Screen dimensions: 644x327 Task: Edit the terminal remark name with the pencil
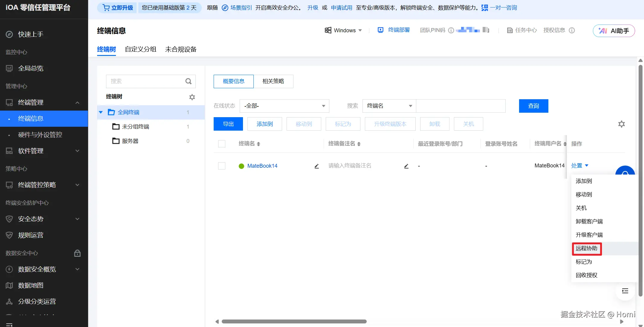point(406,166)
